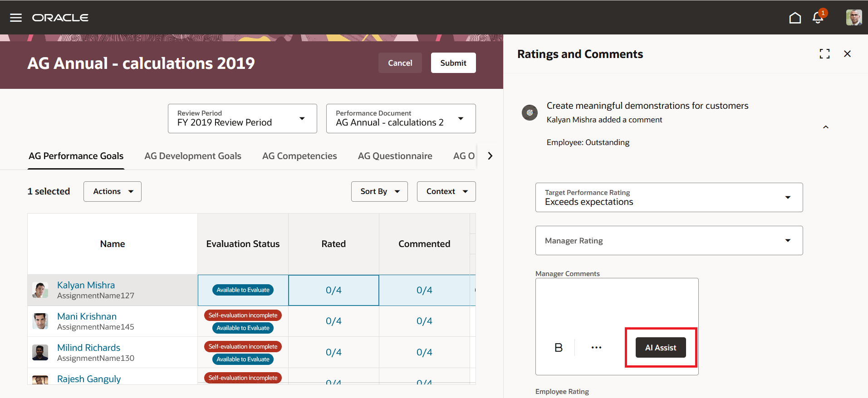Open Milind Richards' name link

coord(89,348)
